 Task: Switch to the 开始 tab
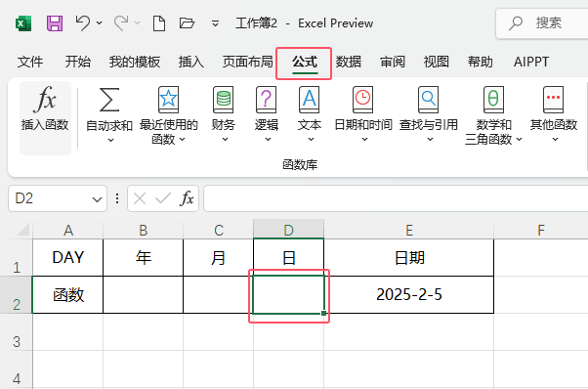[x=77, y=62]
